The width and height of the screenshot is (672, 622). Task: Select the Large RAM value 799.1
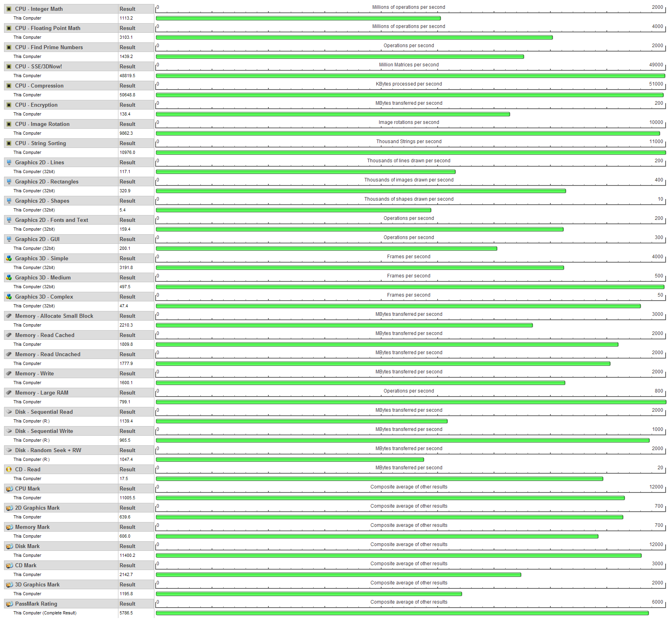125,402
